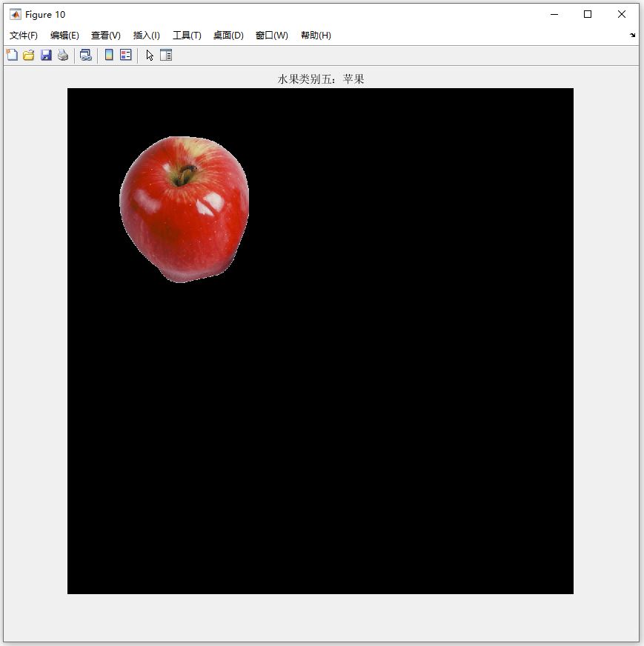The image size is (644, 646).
Task: Click the title text 水果类别五：苹果
Action: point(321,79)
